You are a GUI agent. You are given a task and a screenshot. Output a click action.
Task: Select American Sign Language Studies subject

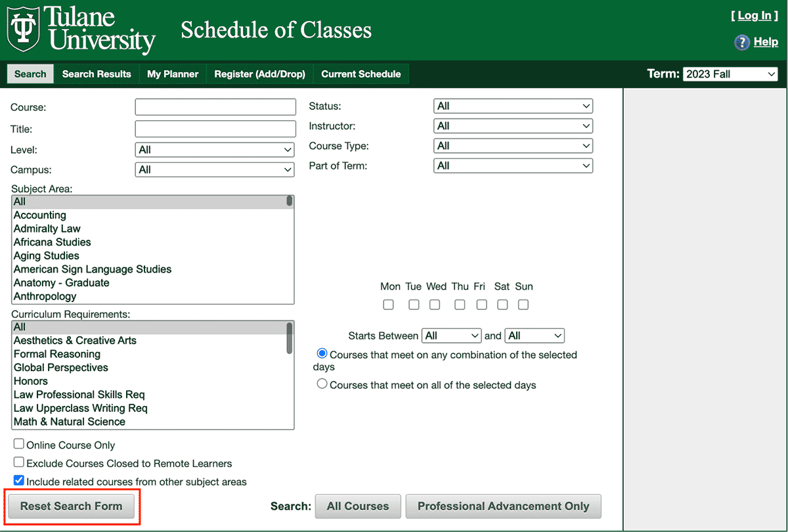149,269
